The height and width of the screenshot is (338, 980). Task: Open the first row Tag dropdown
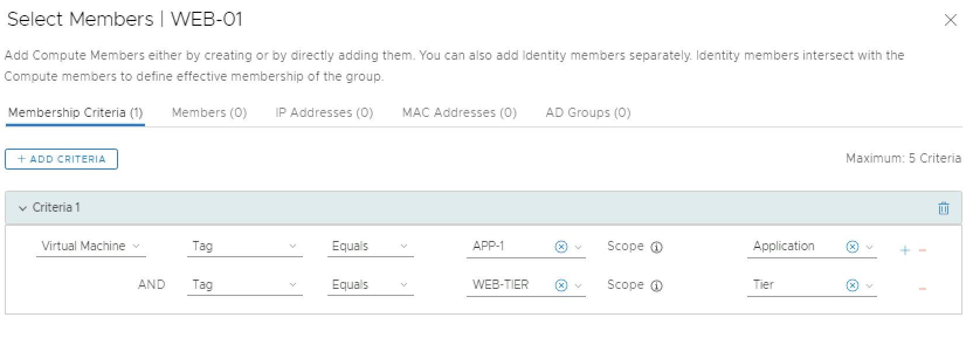[x=244, y=246]
